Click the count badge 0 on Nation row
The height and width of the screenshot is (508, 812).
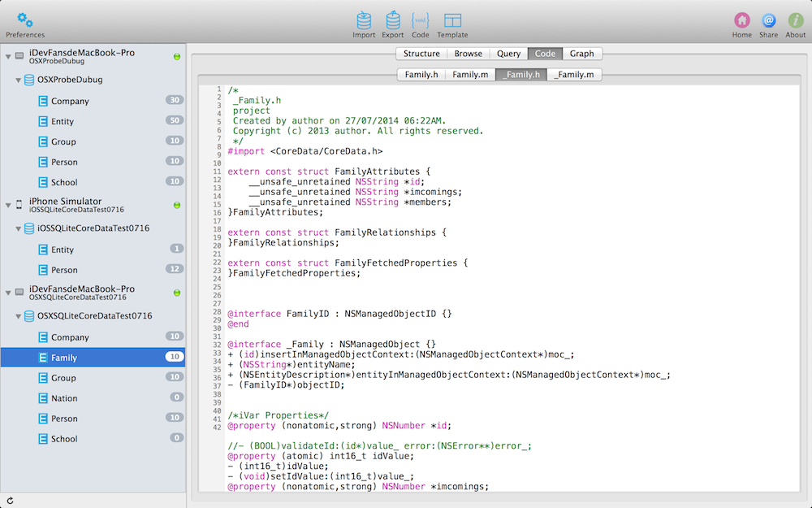pos(176,397)
